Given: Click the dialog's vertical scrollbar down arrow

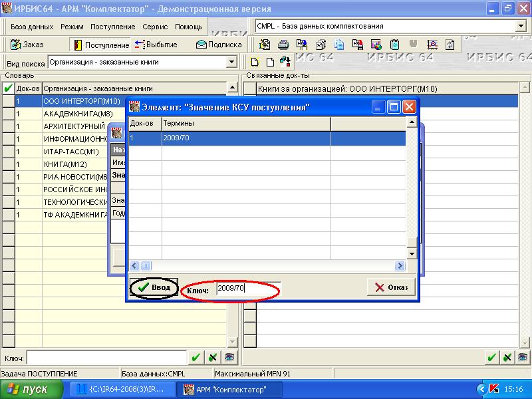Looking at the screenshot, I should coord(411,253).
